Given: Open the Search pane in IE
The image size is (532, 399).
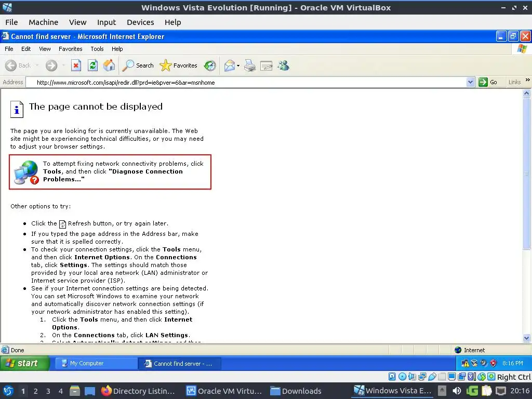Looking at the screenshot, I should pyautogui.click(x=138, y=65).
